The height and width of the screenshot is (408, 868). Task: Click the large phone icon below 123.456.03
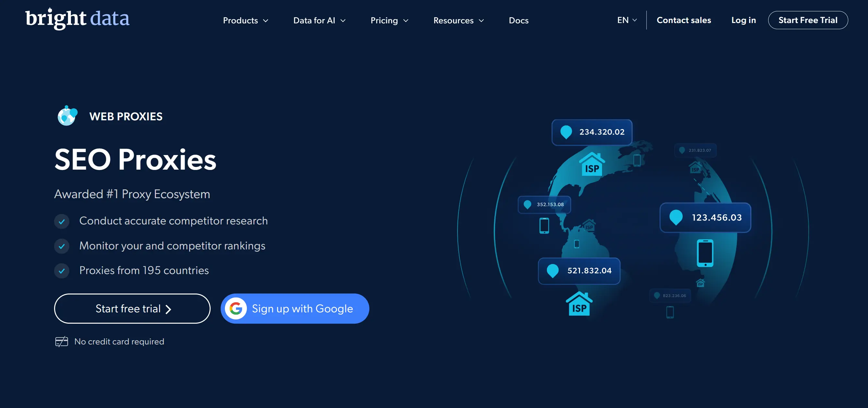(705, 253)
